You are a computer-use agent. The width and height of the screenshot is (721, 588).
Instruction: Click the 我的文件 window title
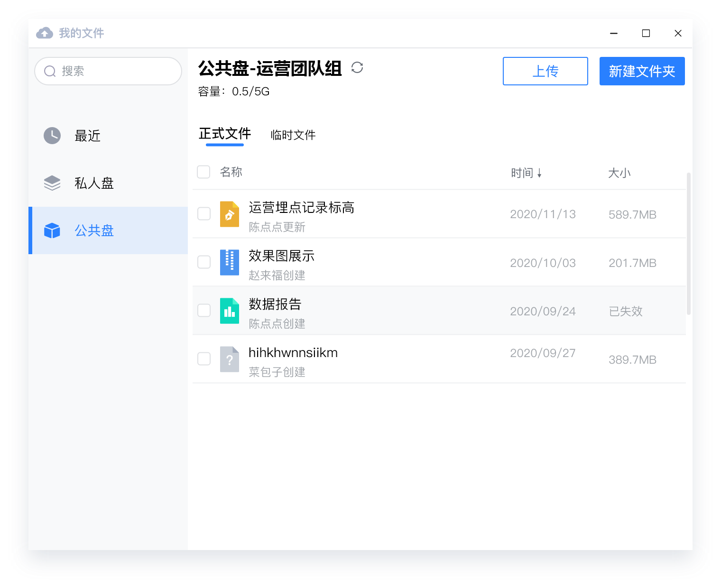(82, 33)
